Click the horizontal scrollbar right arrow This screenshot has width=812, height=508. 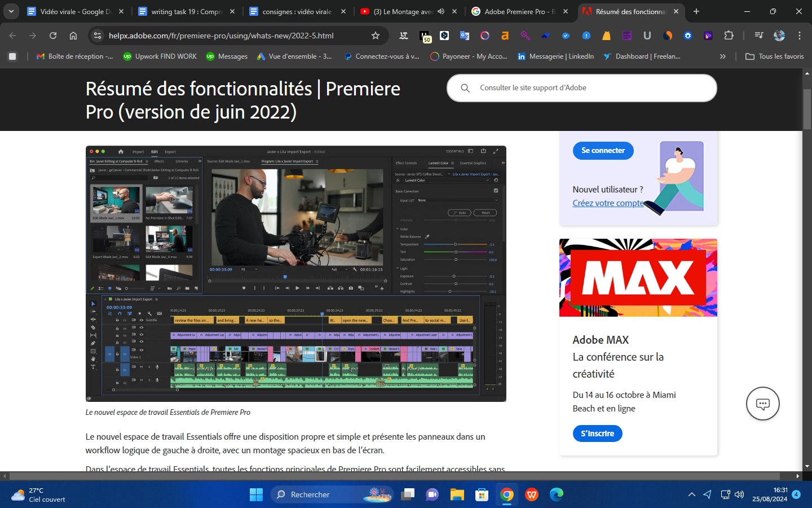797,476
